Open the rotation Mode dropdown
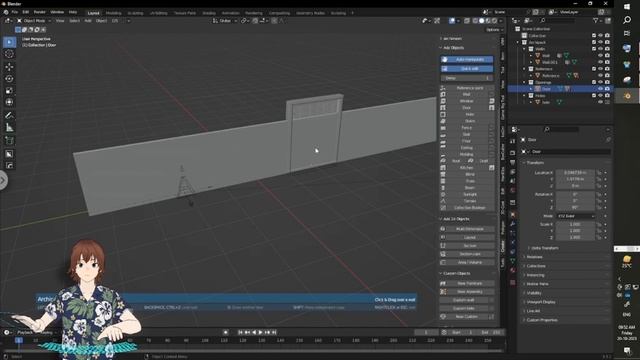Image resolution: width=640 pixels, height=360 pixels. (576, 216)
